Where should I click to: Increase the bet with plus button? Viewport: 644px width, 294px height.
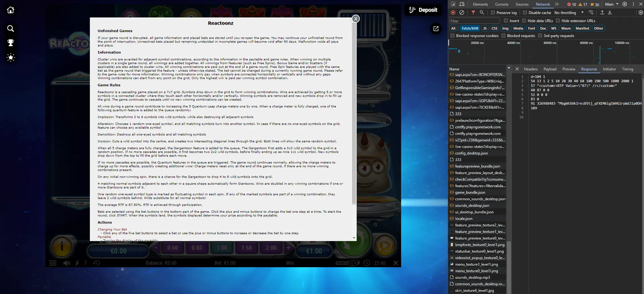[x=288, y=248]
